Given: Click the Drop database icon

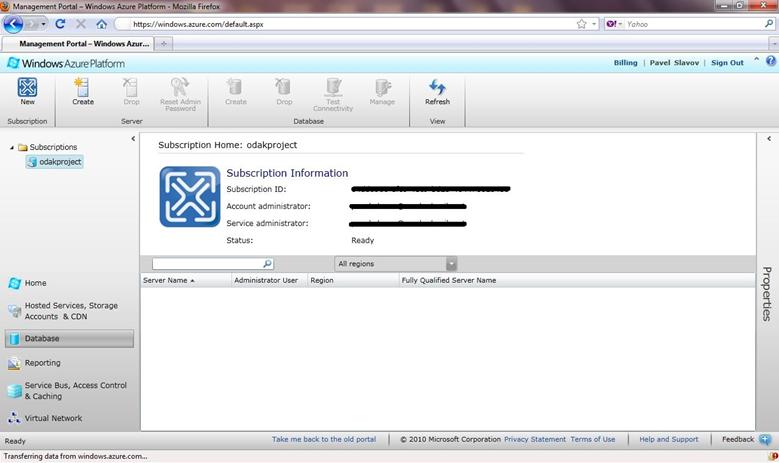Looking at the screenshot, I should click(x=283, y=87).
